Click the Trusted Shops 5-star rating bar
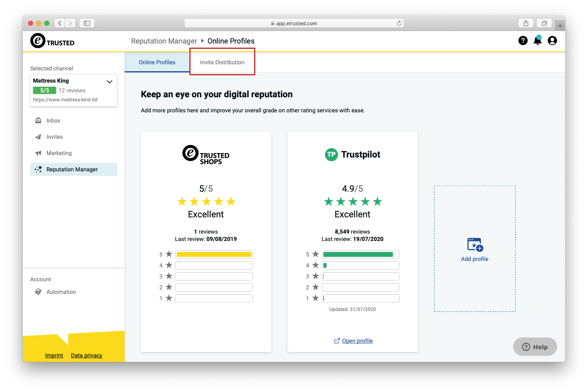This screenshot has width=588, height=392. (214, 254)
